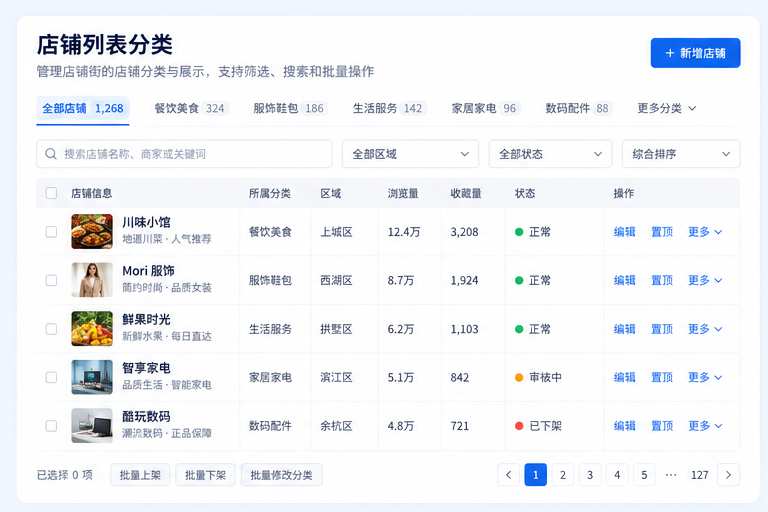Click the 批量下架 button
Viewport: 768px width, 512px height.
(x=205, y=475)
